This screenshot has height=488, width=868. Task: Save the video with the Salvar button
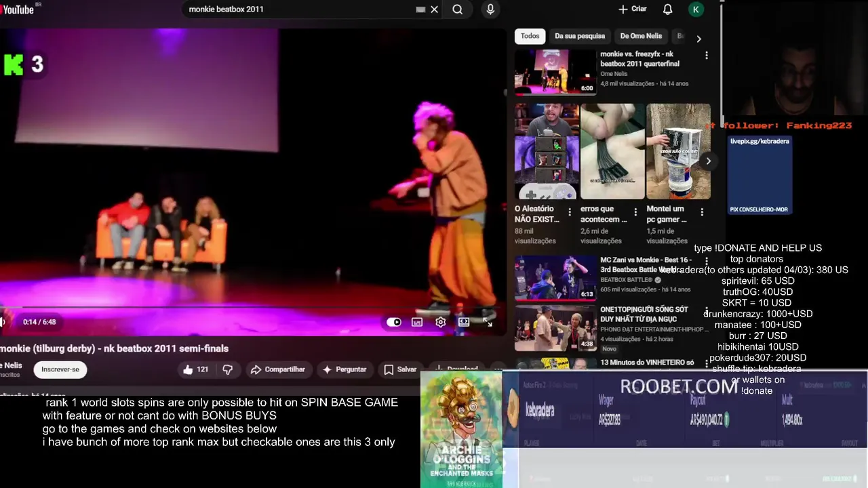tap(400, 369)
